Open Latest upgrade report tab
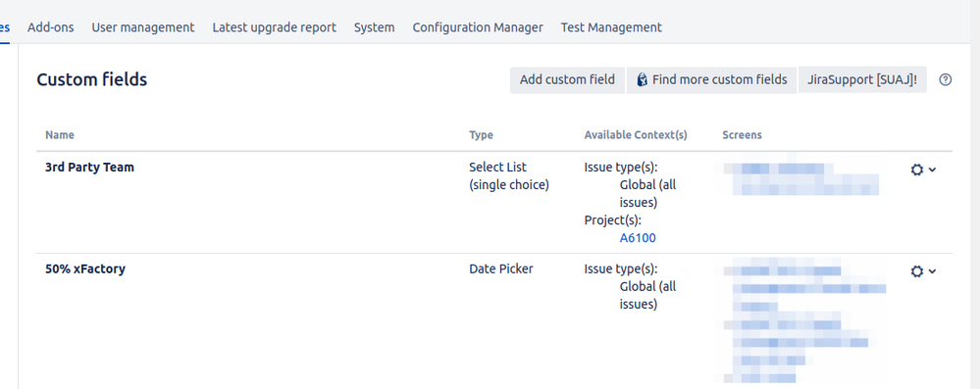The image size is (980, 389). click(x=275, y=27)
